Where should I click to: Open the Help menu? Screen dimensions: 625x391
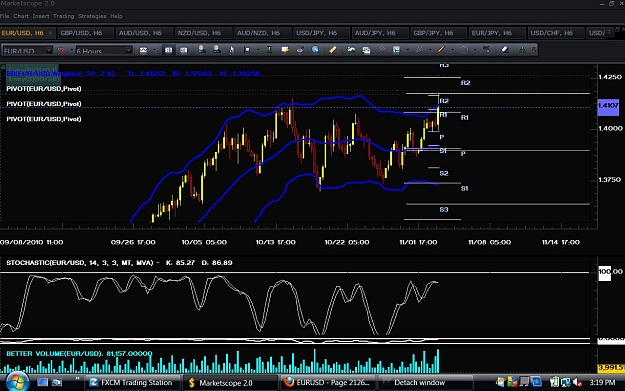(x=116, y=16)
